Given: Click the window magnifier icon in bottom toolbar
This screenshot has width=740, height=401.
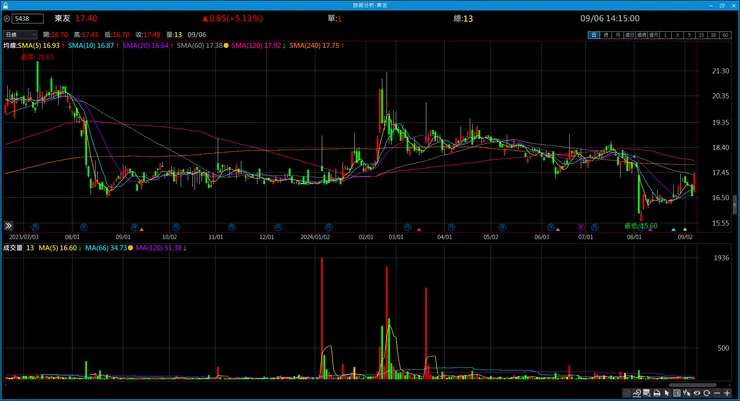Looking at the screenshot, I should click(x=646, y=393).
